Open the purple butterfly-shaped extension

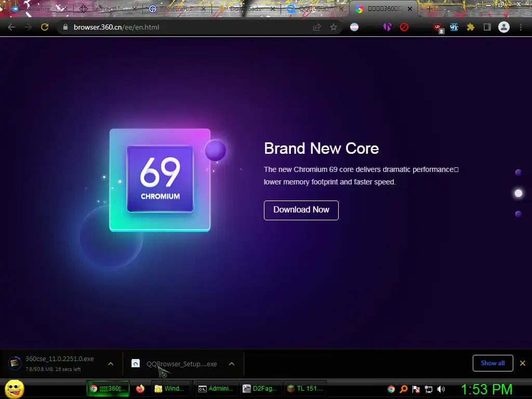pos(387,27)
